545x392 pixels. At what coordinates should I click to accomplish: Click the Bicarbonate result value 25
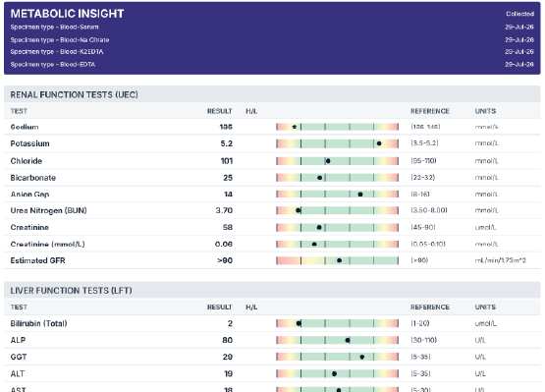(x=228, y=178)
